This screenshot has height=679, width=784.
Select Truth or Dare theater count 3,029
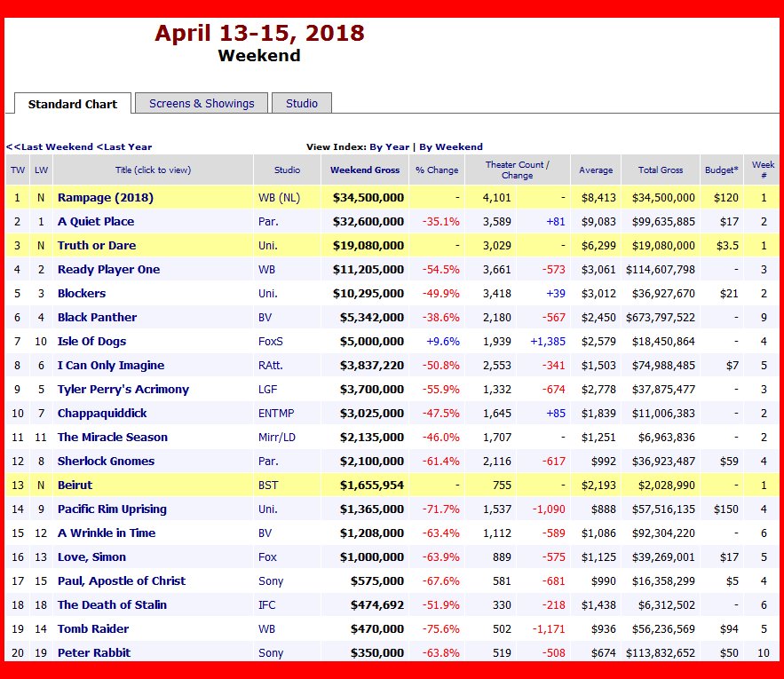(497, 246)
